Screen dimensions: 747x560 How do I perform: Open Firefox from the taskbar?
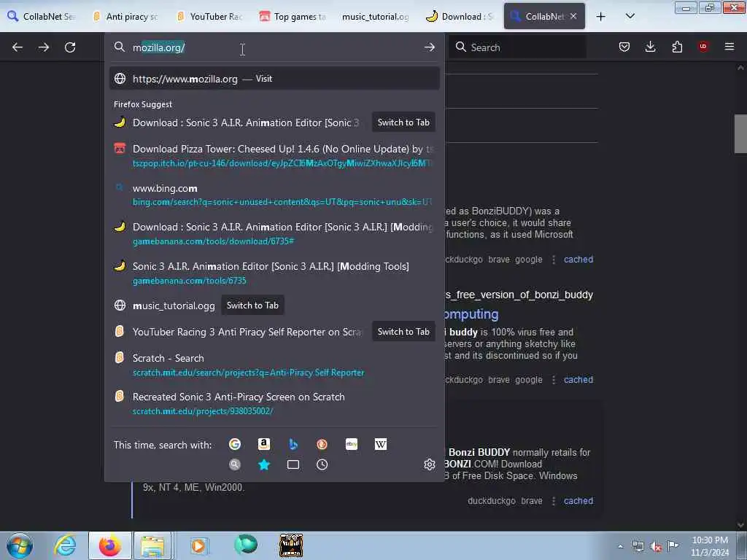[109, 545]
